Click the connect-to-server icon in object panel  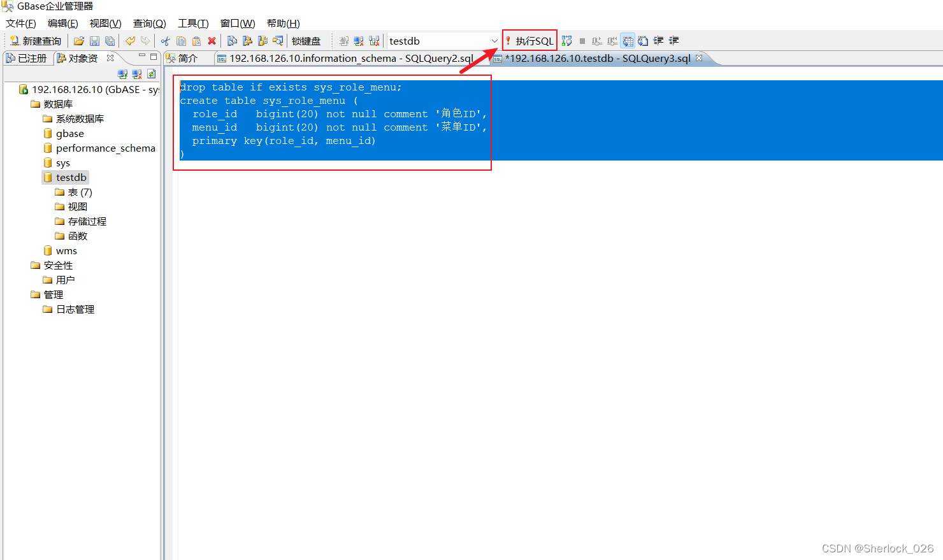point(122,73)
